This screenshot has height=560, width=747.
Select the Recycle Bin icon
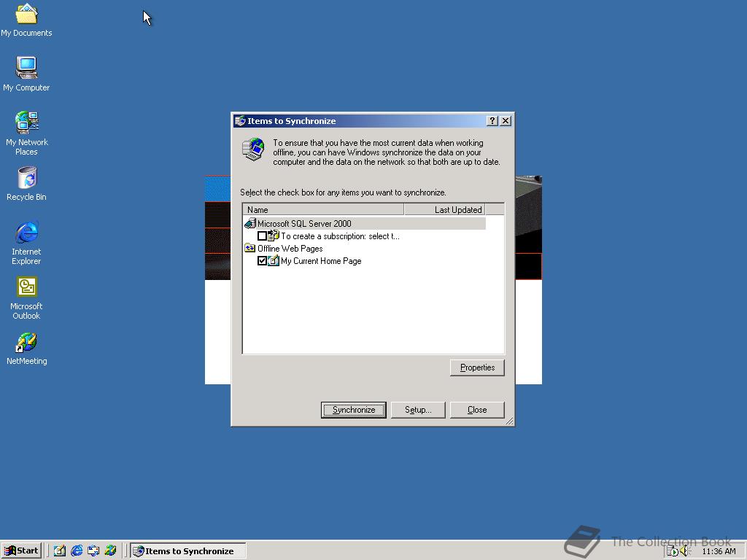click(26, 184)
